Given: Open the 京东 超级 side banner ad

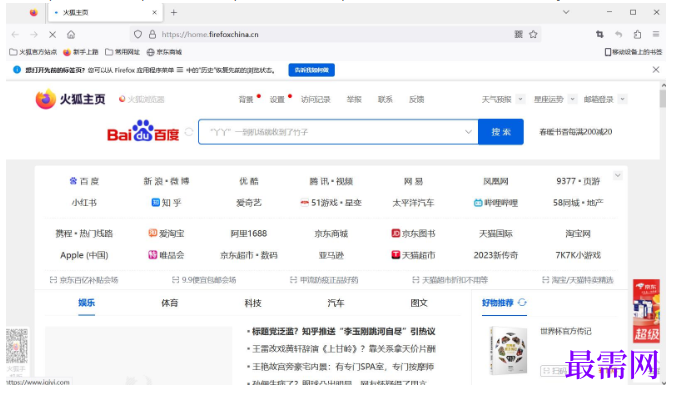Looking at the screenshot, I should (646, 311).
